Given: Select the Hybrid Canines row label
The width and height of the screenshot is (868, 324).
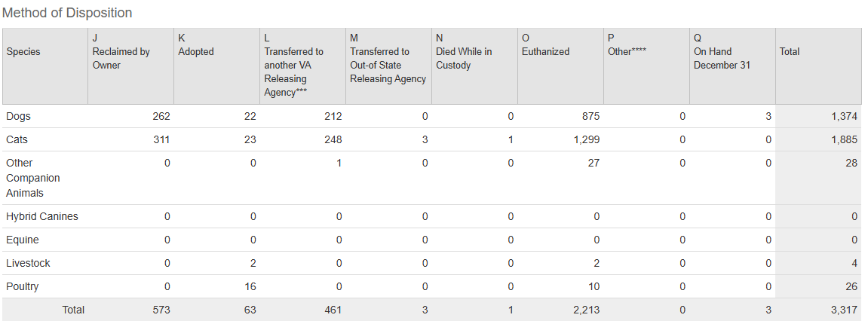Looking at the screenshot, I should click(42, 217).
